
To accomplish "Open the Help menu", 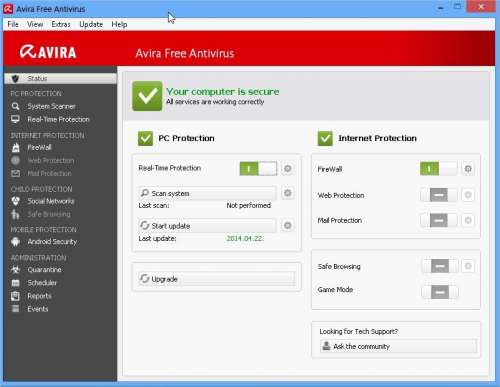I will tap(119, 24).
